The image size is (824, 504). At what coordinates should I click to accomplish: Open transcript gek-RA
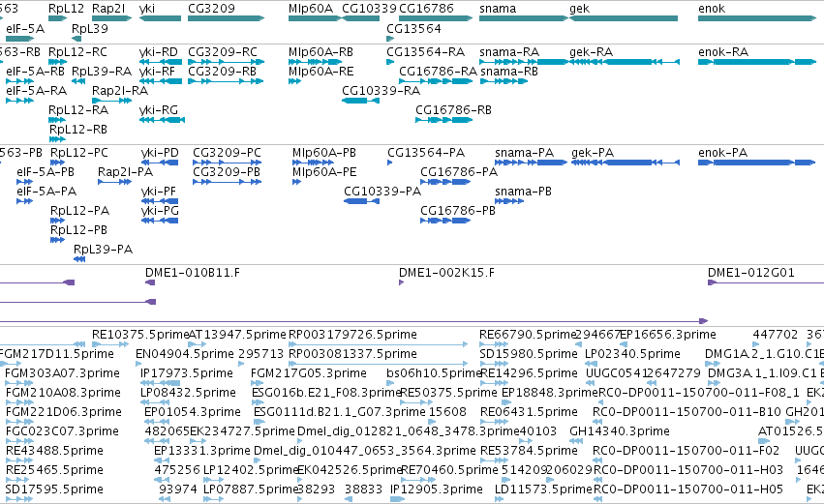(625, 62)
